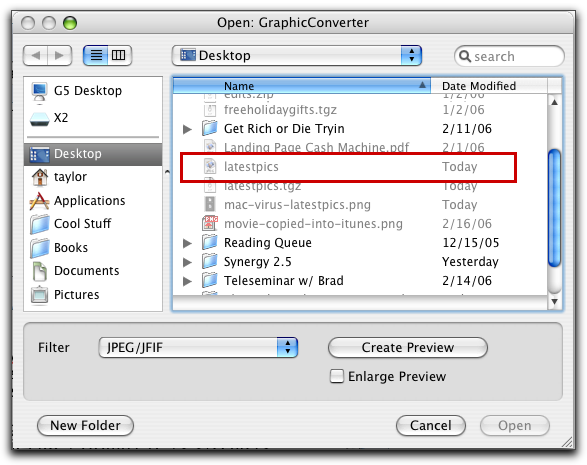Select the Get Rich or Die Tryin folder icon

210,128
